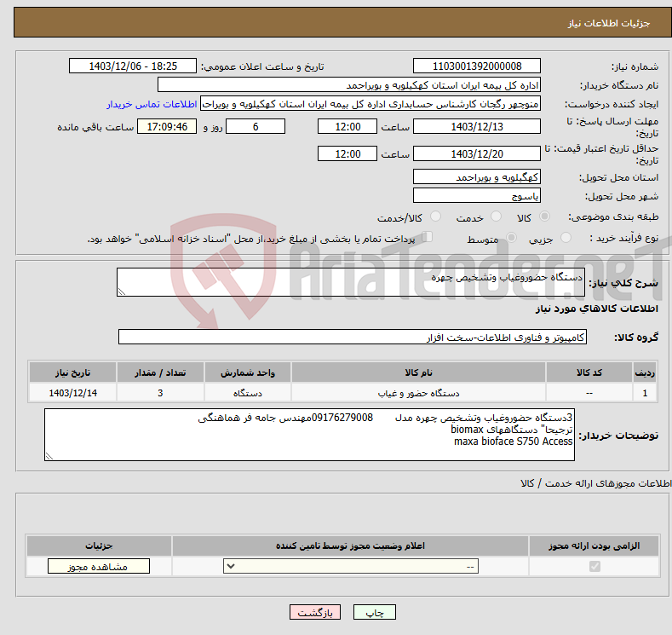Click the بازگشت (back) button
The width and height of the screenshot is (672, 635).
tap(314, 613)
